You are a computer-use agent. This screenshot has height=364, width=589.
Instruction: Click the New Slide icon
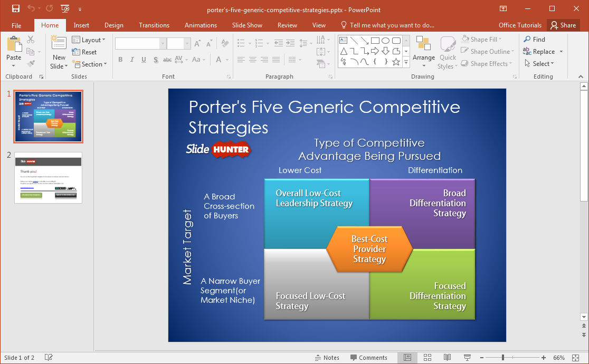tap(59, 46)
